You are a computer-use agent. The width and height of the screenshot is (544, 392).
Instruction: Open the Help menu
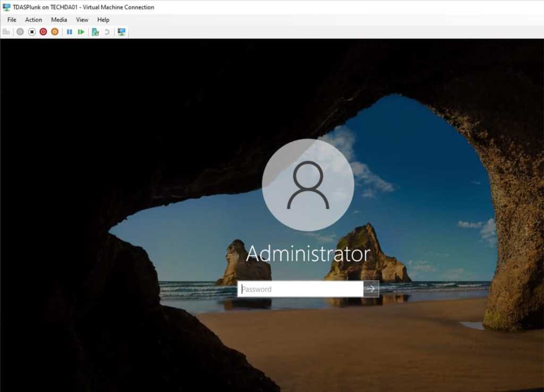(103, 19)
